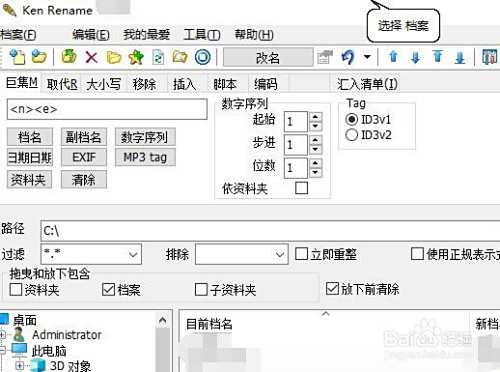Click the 日期日期 button
Image resolution: width=500 pixels, height=372 pixels.
[x=30, y=157]
